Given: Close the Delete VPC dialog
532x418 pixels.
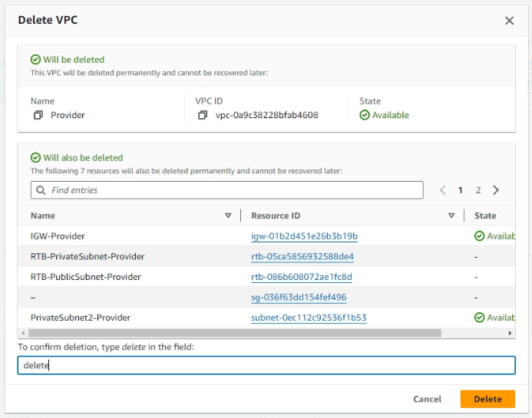Looking at the screenshot, I should 509,21.
